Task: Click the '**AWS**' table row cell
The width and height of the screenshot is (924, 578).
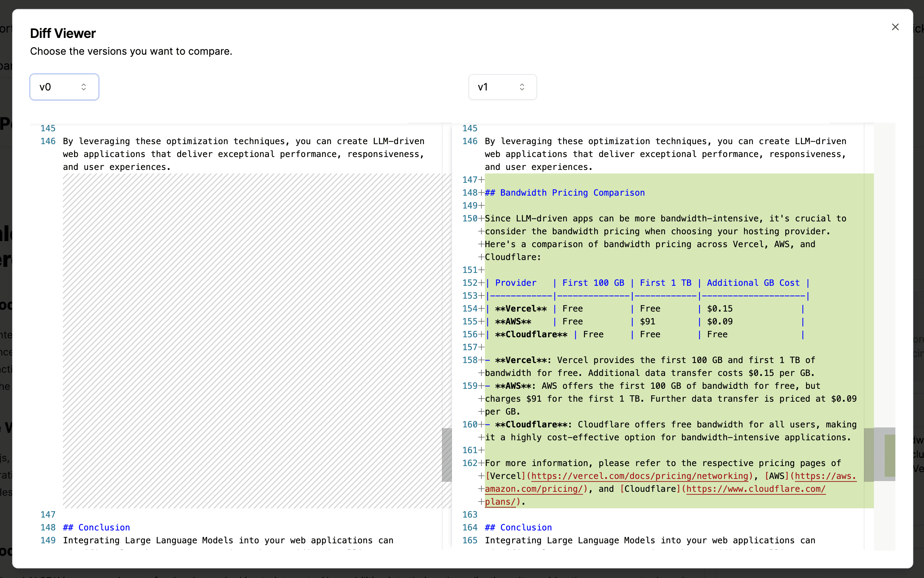Action: (513, 322)
